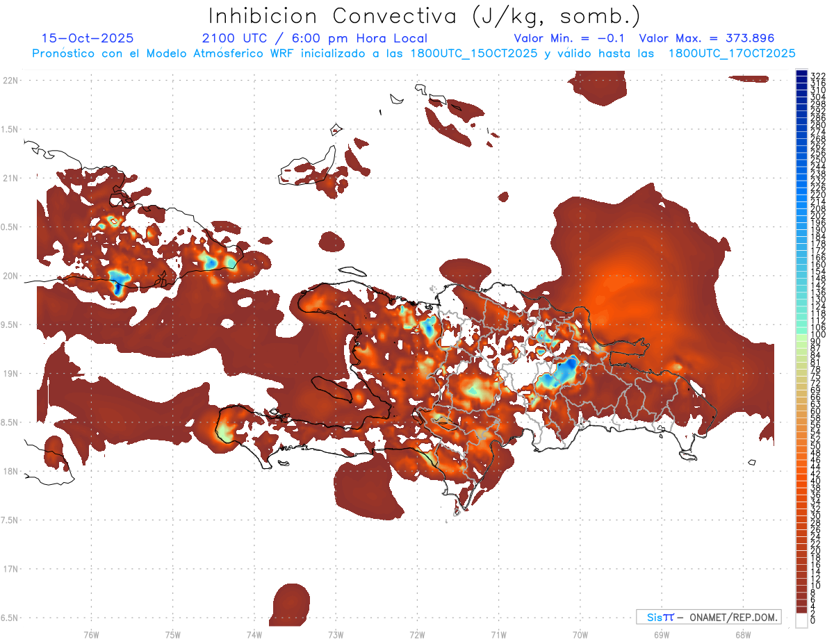This screenshot has width=834, height=644.
Task: Click the 18N latitude label
Action: 10,471
